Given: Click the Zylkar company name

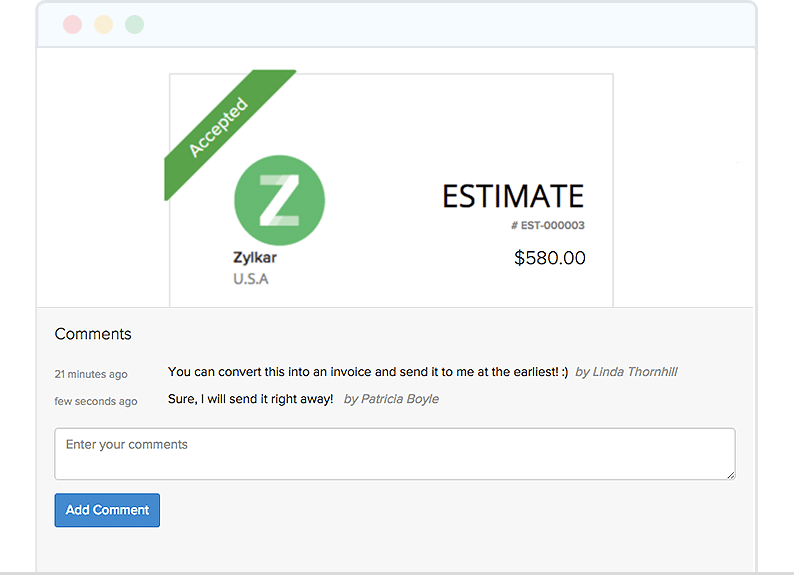Looking at the screenshot, I should 255,257.
